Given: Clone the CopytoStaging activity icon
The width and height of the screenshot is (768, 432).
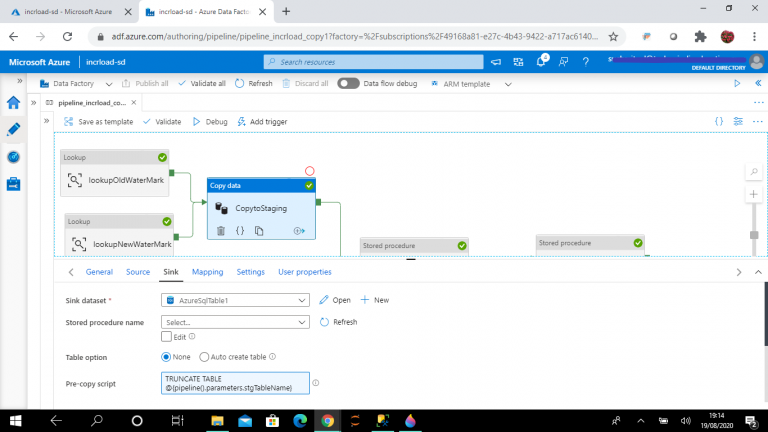Looking at the screenshot, I should 259,231.
